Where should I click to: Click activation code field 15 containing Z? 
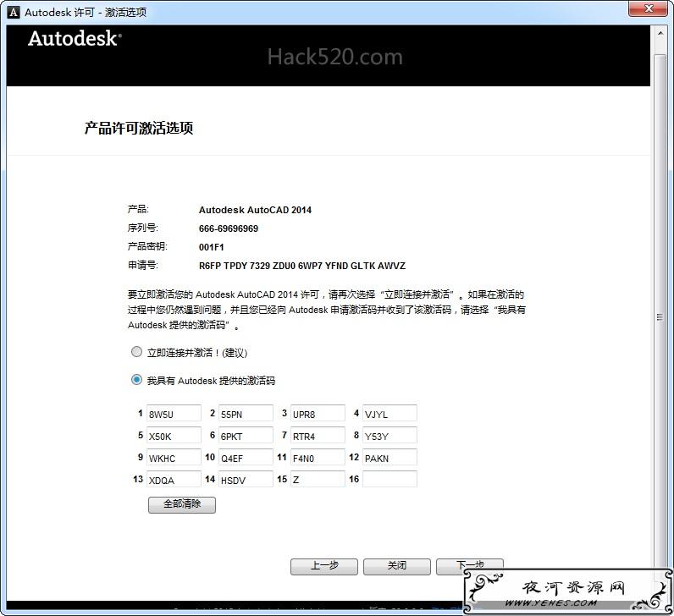pyautogui.click(x=318, y=479)
